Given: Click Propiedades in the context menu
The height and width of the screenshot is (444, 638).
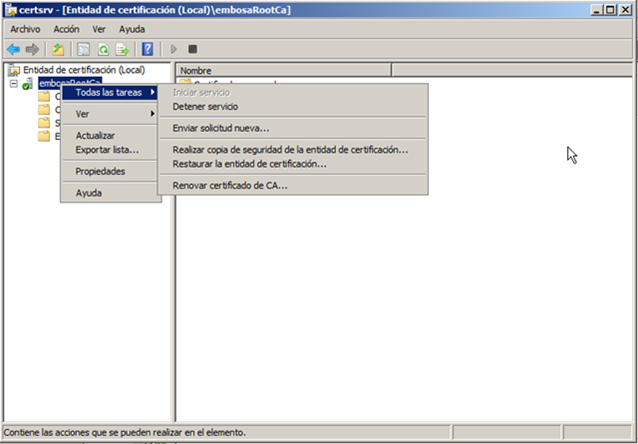Looking at the screenshot, I should click(x=100, y=171).
